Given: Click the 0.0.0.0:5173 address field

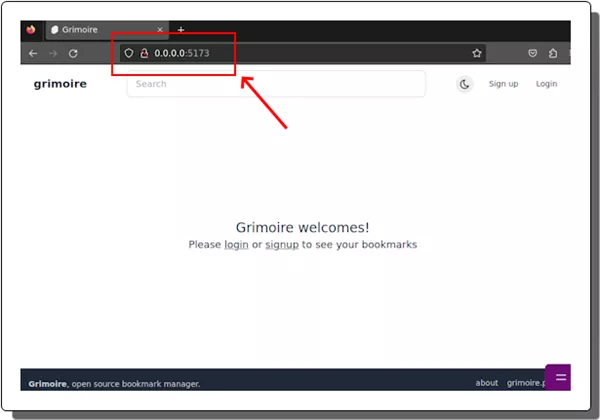Looking at the screenshot, I should coord(302,53).
